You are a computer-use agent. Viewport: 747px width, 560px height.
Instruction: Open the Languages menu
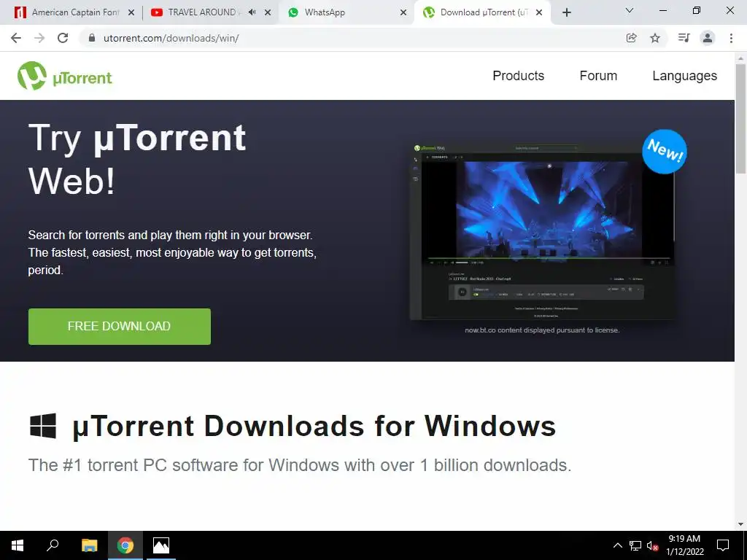(684, 76)
